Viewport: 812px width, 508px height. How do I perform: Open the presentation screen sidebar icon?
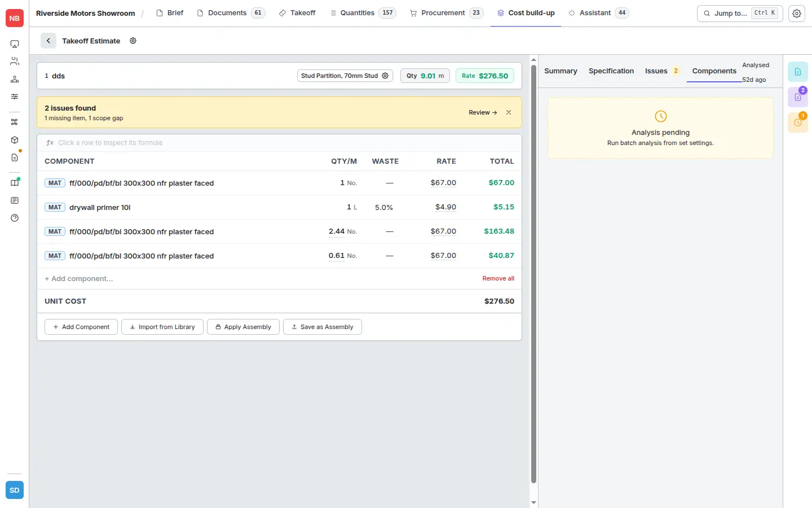(15, 44)
